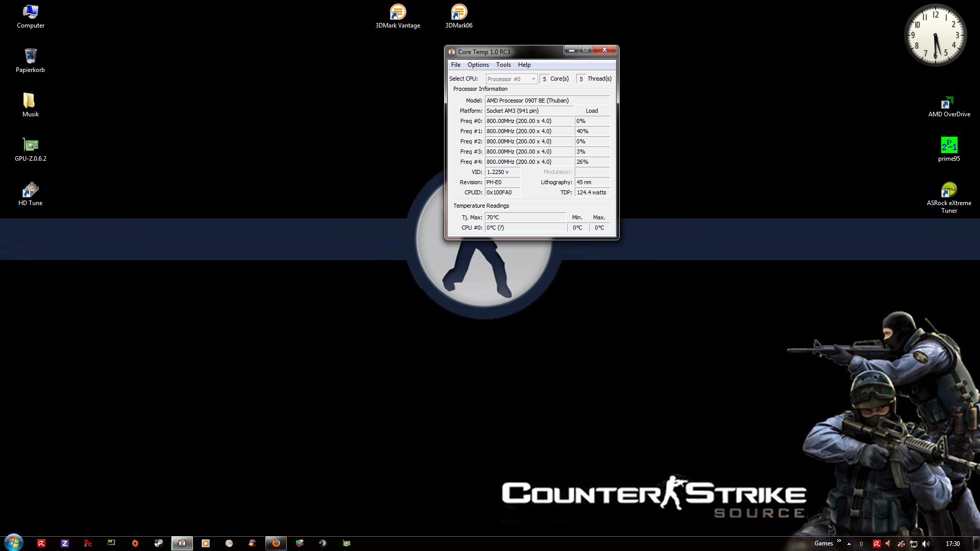Screen dimensions: 980x551
Task: Click the Freq #0 frequency value
Action: 529,121
